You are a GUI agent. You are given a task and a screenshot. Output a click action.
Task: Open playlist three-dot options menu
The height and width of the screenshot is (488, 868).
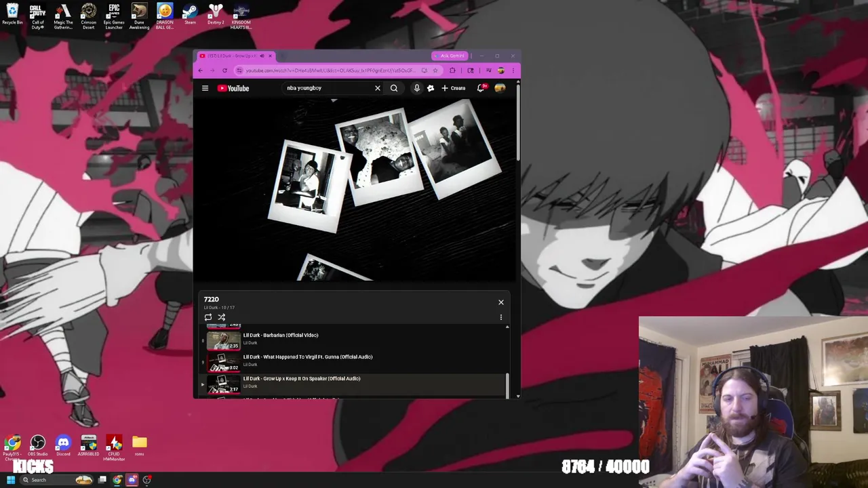(x=501, y=317)
